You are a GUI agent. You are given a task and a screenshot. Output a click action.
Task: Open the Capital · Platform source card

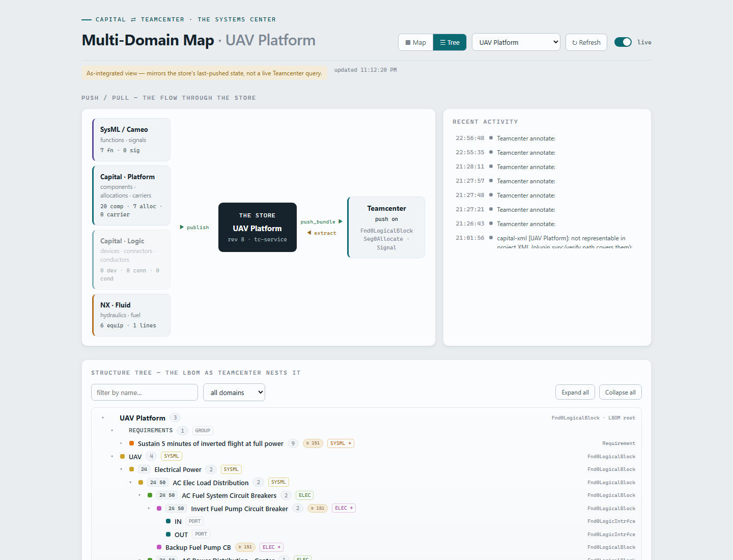point(131,195)
